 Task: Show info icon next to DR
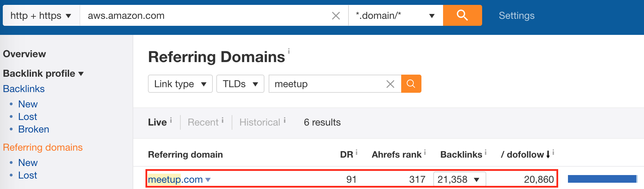pos(357,152)
